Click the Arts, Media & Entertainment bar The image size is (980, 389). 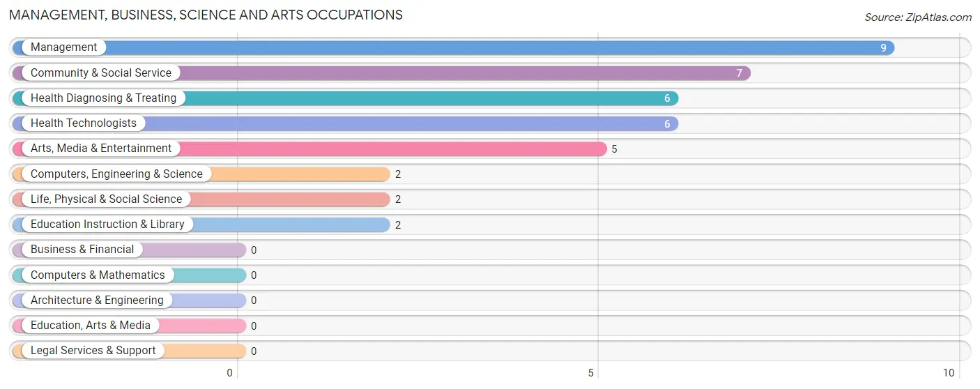pos(309,148)
